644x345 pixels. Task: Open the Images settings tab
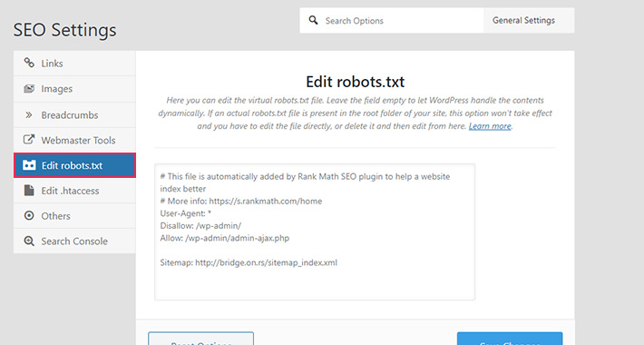click(74, 89)
